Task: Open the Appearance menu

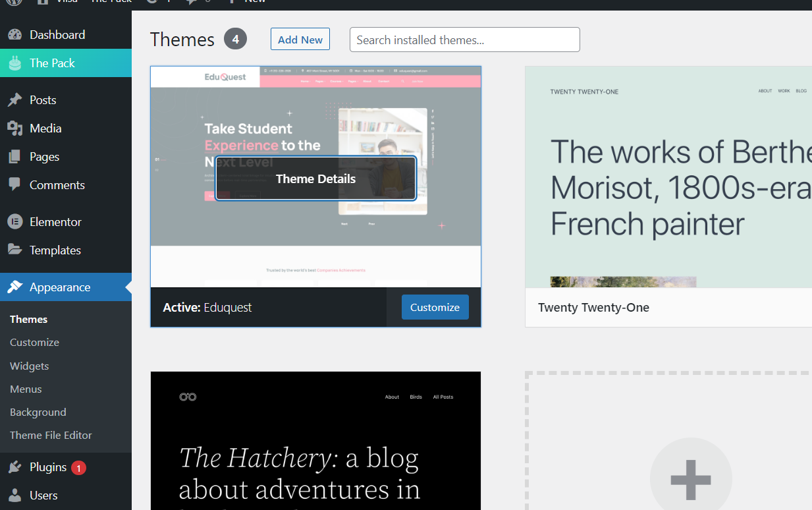Action: click(x=59, y=287)
